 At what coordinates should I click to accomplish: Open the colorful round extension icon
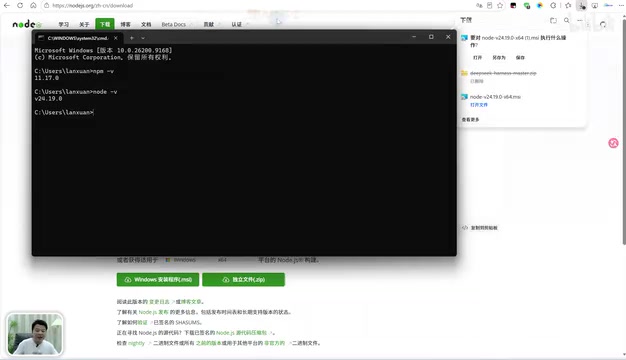(540, 6)
